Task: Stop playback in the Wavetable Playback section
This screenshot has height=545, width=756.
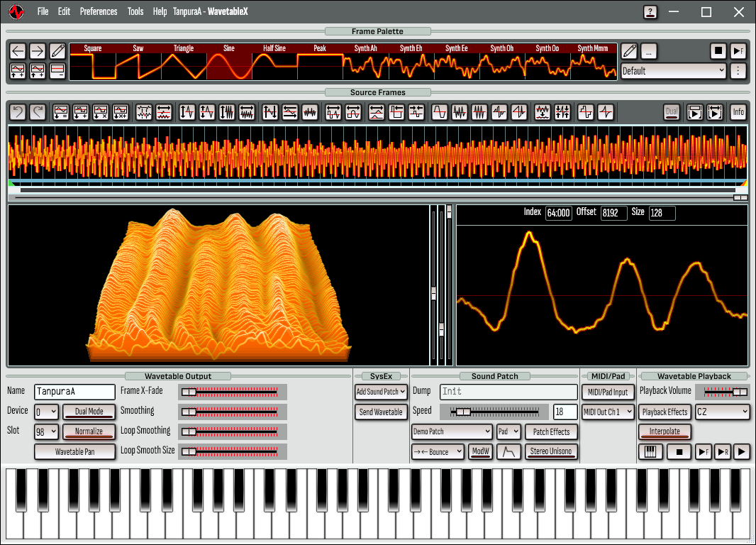Action: coord(679,452)
